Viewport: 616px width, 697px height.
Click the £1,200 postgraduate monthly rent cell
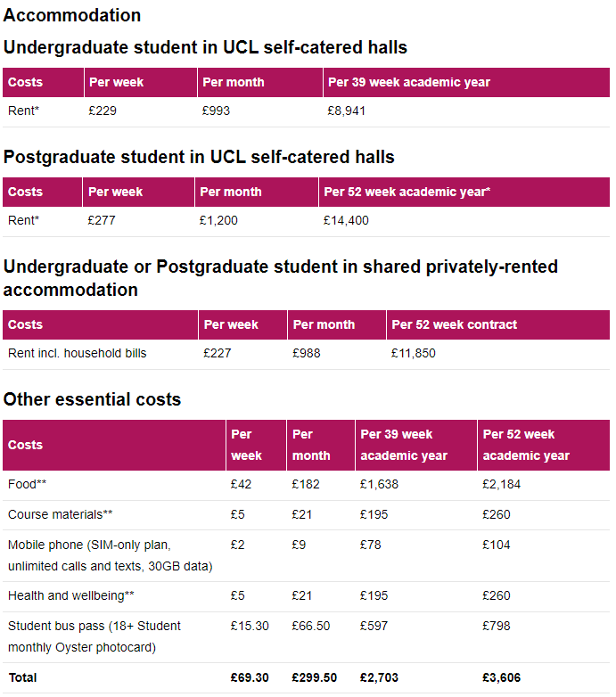click(219, 221)
